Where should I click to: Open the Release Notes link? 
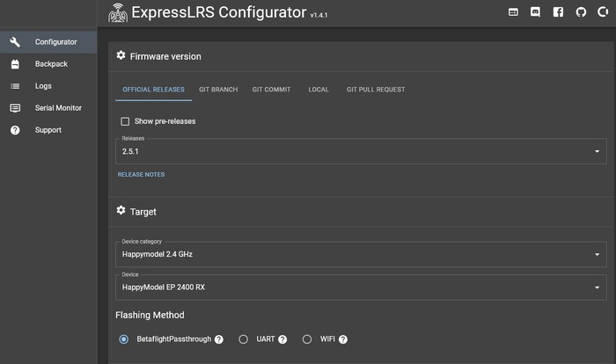(x=141, y=175)
